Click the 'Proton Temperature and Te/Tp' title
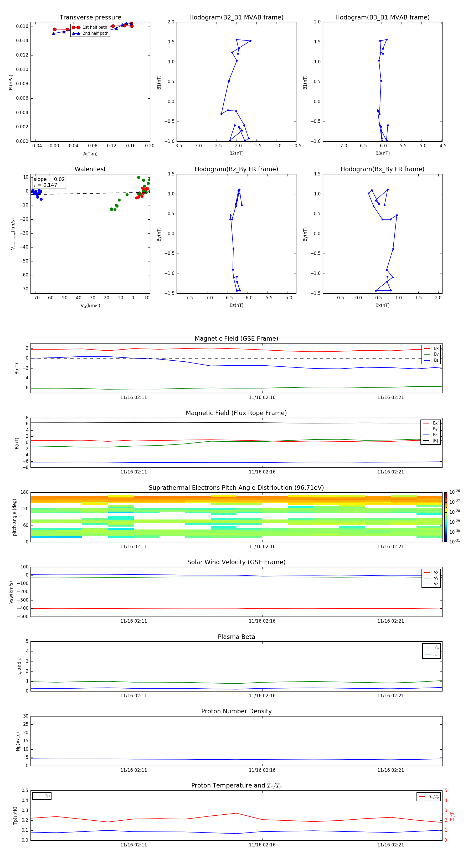 (236, 786)
